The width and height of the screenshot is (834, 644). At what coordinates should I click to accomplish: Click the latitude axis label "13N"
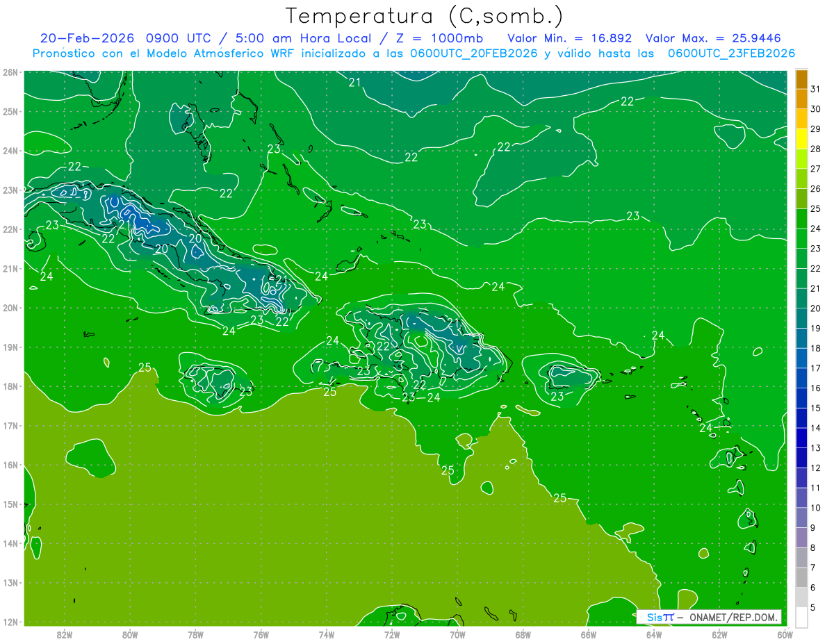[x=10, y=582]
